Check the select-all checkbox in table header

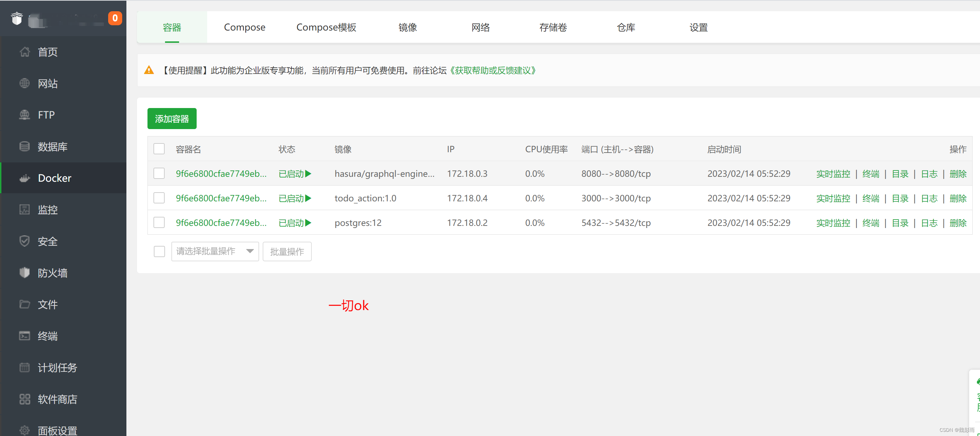click(x=159, y=149)
